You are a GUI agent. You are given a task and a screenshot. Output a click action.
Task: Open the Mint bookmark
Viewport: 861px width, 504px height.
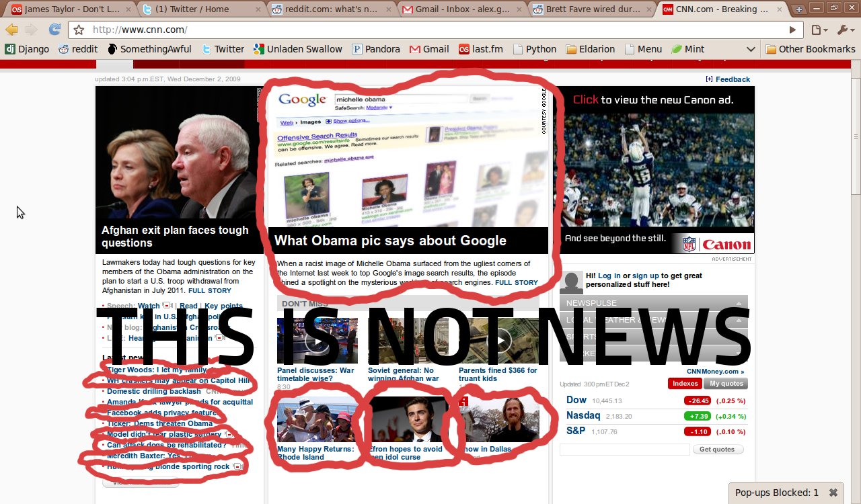tap(687, 49)
